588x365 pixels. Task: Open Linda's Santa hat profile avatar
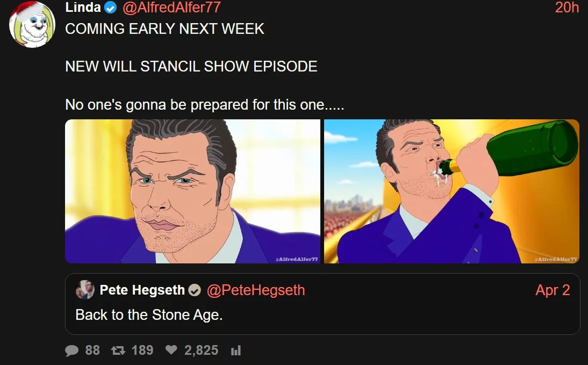point(32,24)
